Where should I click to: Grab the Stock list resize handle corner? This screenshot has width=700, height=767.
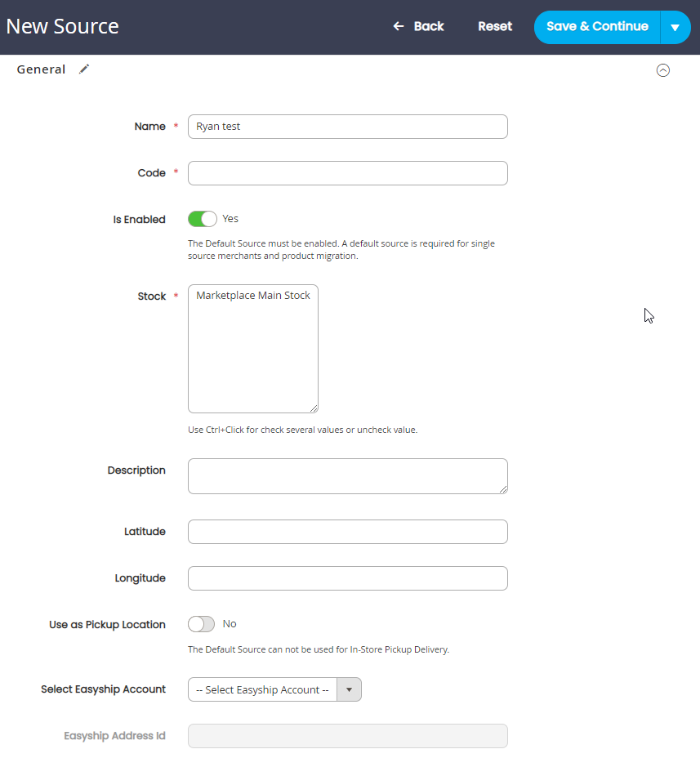pos(314,408)
